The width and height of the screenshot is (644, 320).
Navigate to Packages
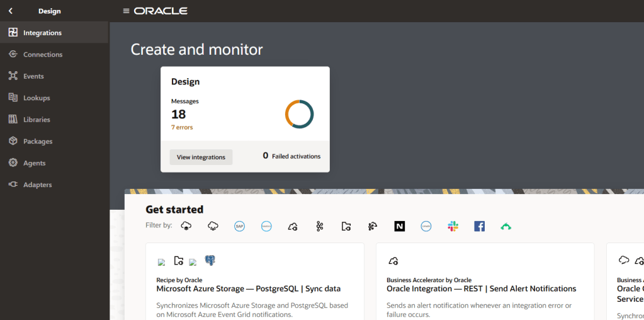point(38,142)
